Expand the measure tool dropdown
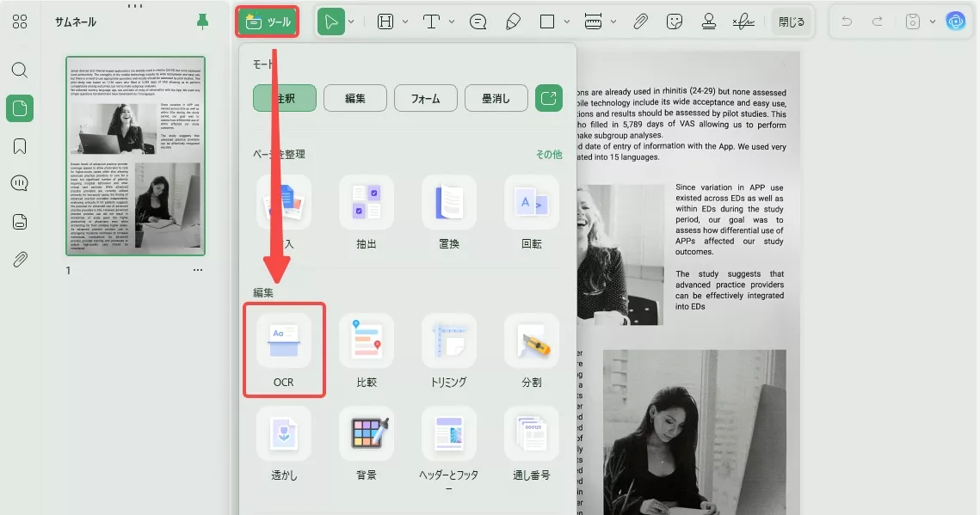The image size is (980, 515). pos(613,21)
